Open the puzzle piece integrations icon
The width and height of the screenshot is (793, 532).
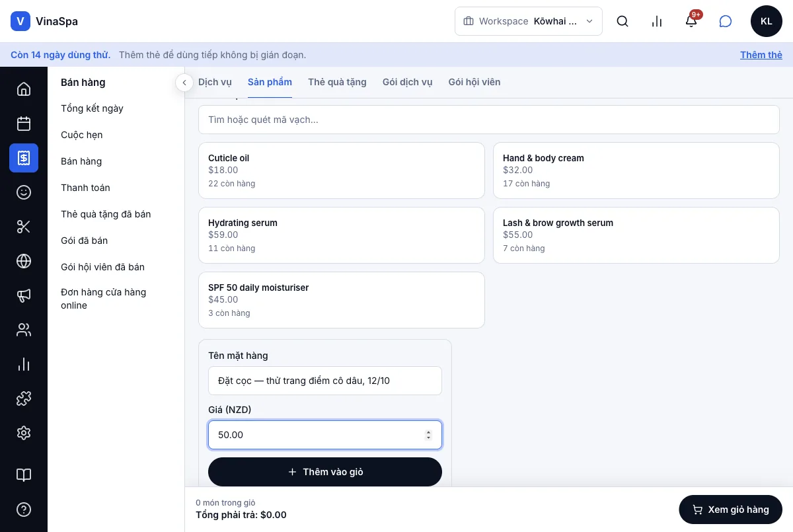click(x=24, y=399)
